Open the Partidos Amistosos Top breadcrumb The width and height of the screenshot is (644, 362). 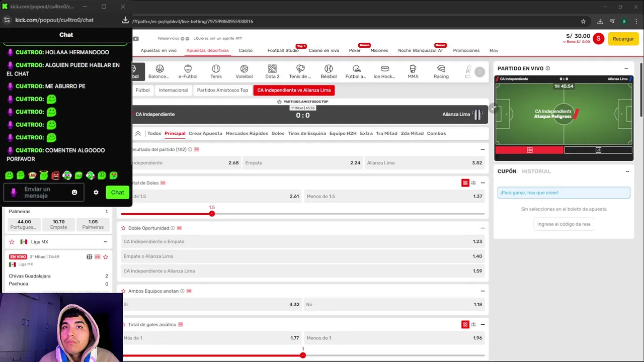[x=222, y=90]
